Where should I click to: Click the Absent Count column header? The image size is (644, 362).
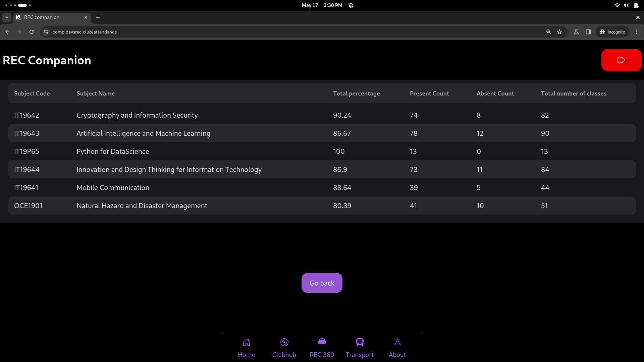[x=495, y=94]
